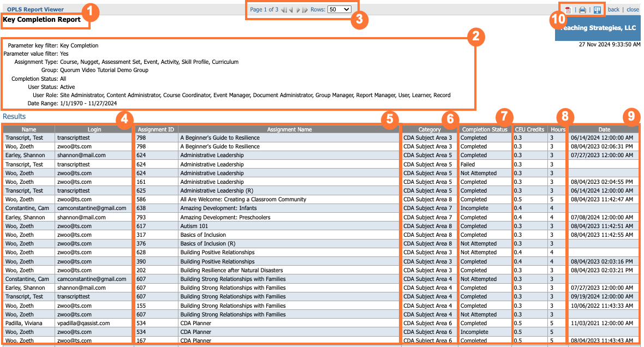Sort by the Assignment Name header
Viewport: 644px width, 347px height.
coord(289,129)
